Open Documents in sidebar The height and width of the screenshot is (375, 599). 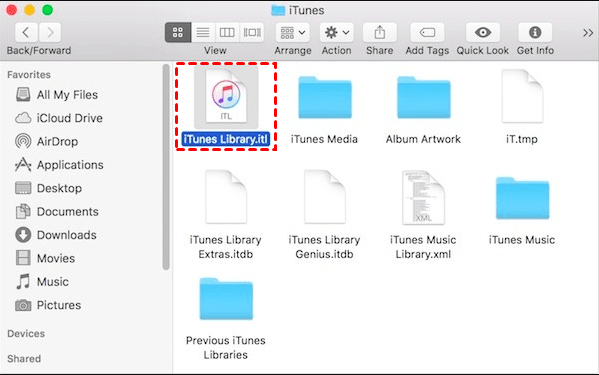point(57,212)
